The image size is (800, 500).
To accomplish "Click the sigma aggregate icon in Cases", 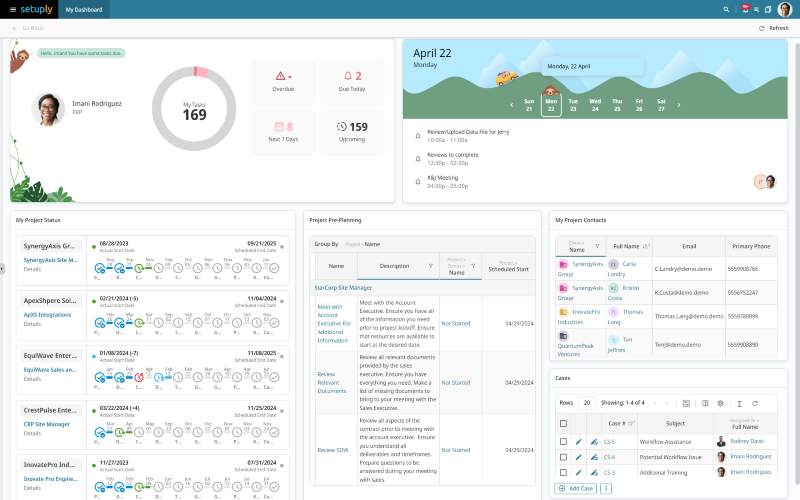I will point(739,403).
